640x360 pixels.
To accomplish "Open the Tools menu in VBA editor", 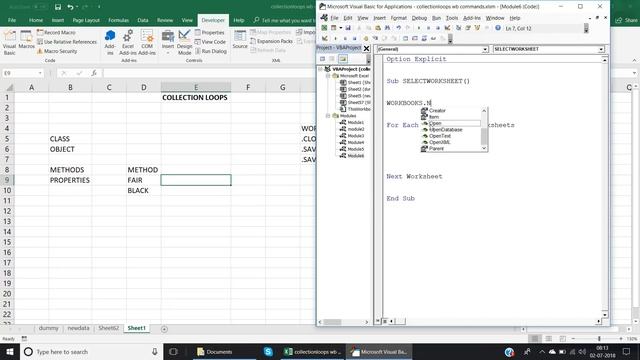I will click(x=451, y=18).
